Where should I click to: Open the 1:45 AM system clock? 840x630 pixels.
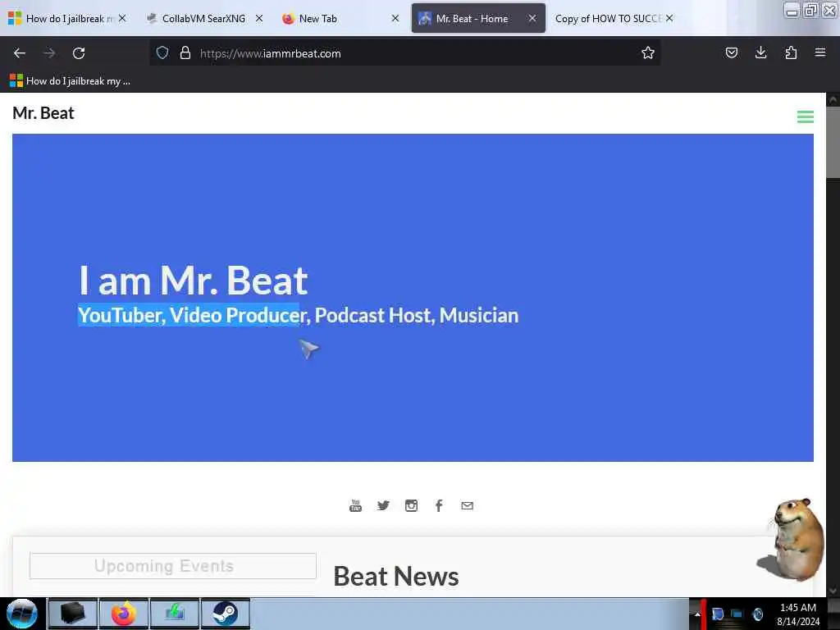797,614
